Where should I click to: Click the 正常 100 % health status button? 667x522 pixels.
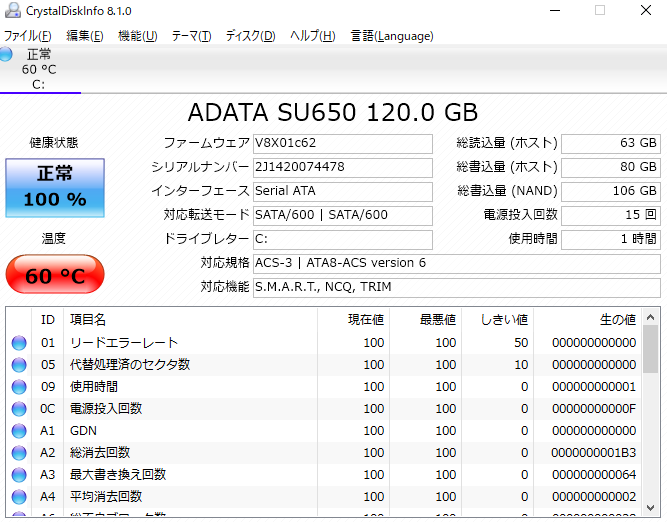55,188
